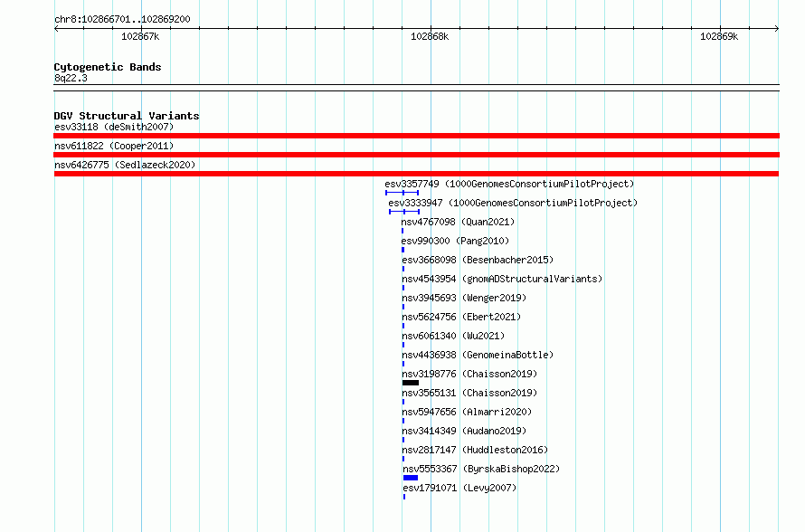Screen dimensions: 805x532
Task: Open nsv2817147 (Huddleston2016) variant
Action: pos(476,450)
